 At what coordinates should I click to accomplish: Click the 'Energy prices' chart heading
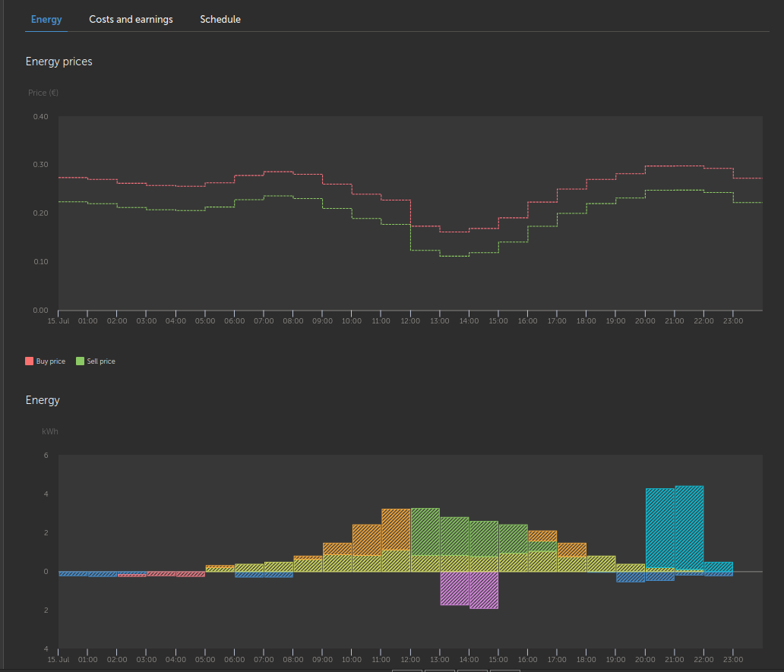[x=59, y=62]
